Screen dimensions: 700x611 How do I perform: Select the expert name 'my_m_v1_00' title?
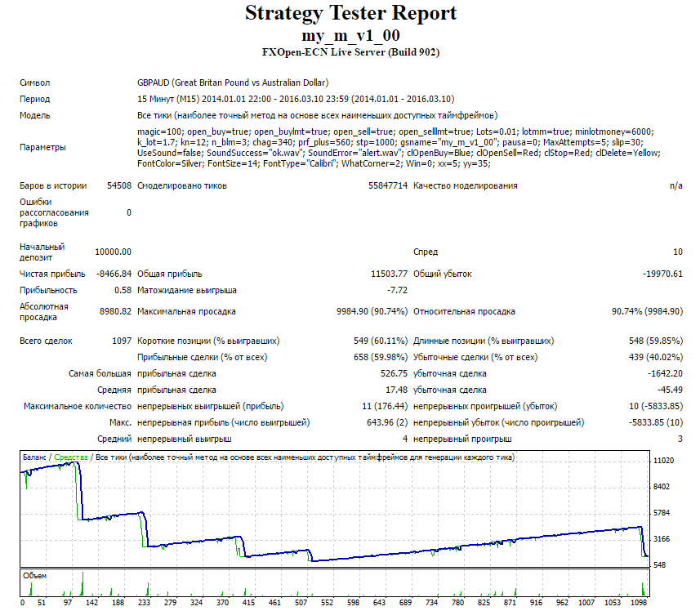pyautogui.click(x=350, y=35)
